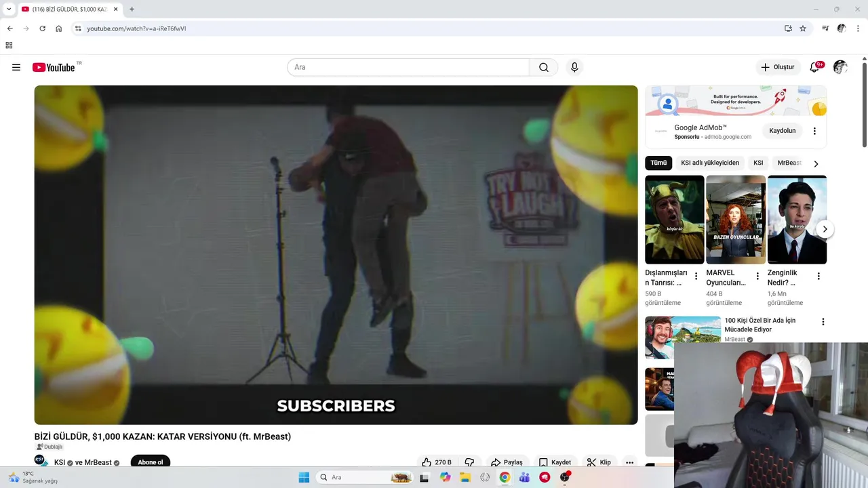Open File Explorer from the taskbar

coord(465,477)
